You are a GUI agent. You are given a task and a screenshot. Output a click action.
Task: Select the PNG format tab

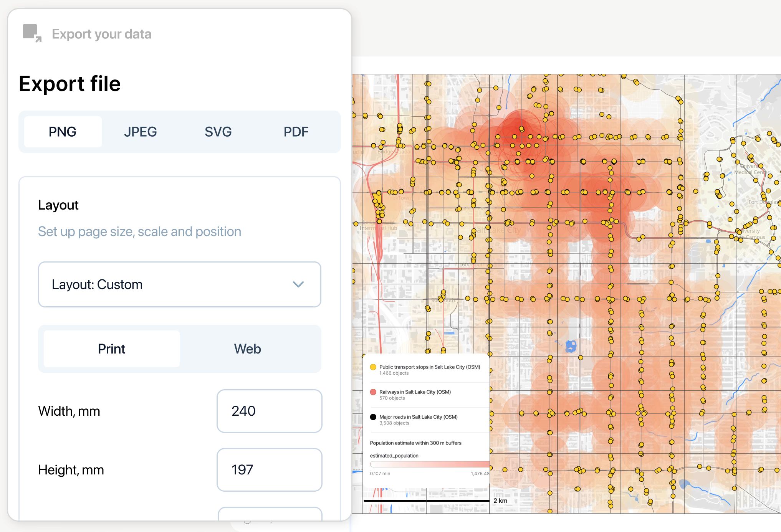[63, 132]
